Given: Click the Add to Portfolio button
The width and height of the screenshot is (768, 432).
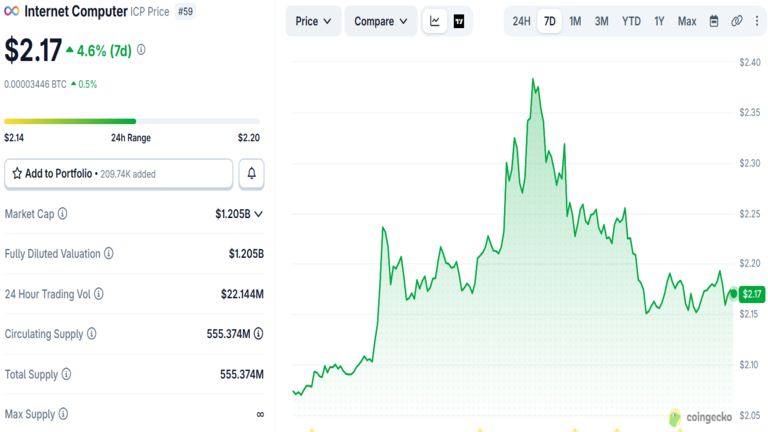Looking at the screenshot, I should [119, 173].
